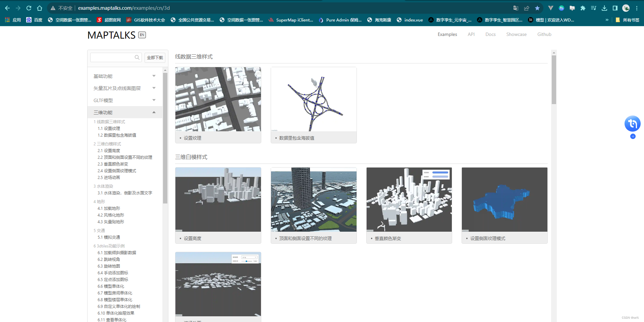
Task: Open the Github link in the top navigation
Action: tap(544, 34)
